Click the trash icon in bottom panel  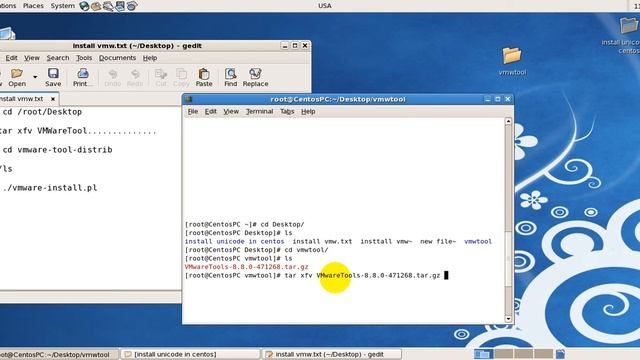[560, 354]
